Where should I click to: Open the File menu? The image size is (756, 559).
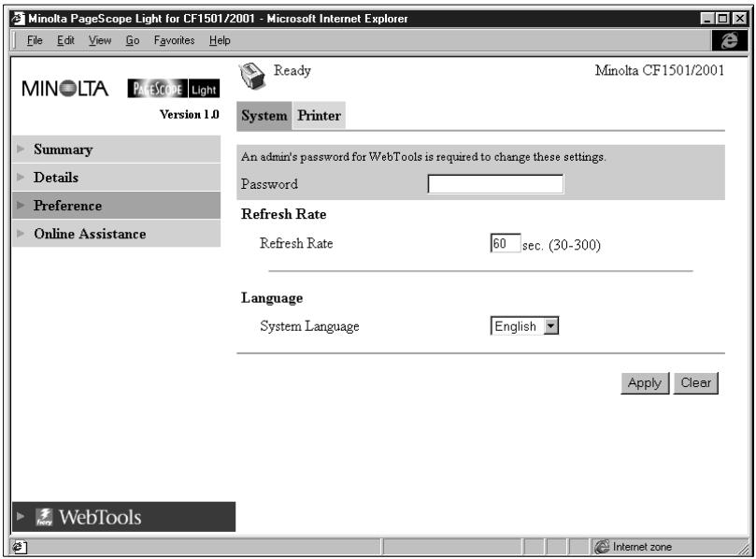pyautogui.click(x=35, y=40)
